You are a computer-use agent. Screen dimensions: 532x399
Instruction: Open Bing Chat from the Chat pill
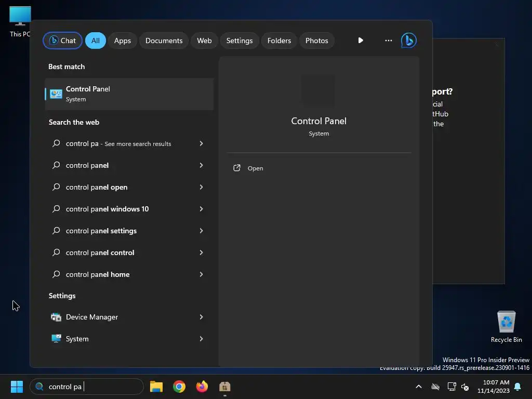62,41
